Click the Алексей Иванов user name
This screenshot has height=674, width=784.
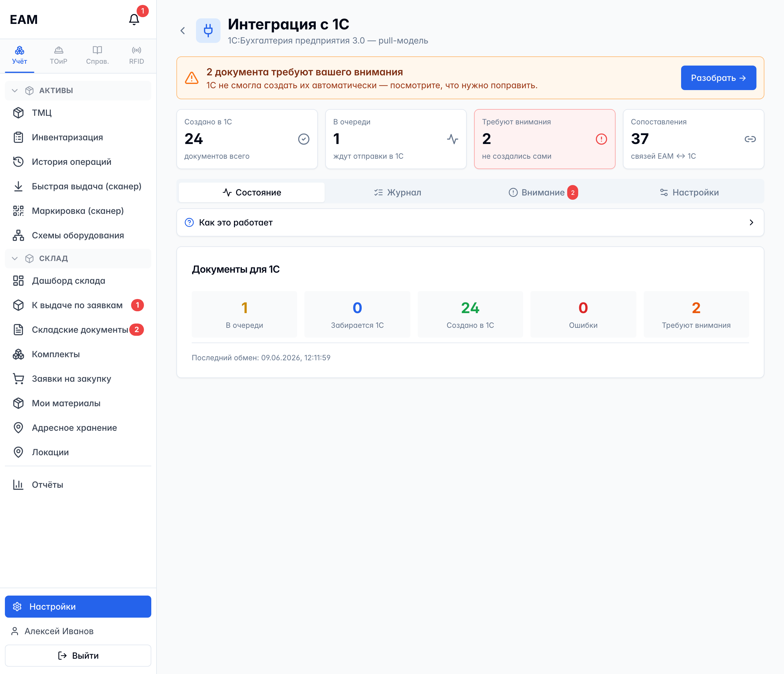59,631
